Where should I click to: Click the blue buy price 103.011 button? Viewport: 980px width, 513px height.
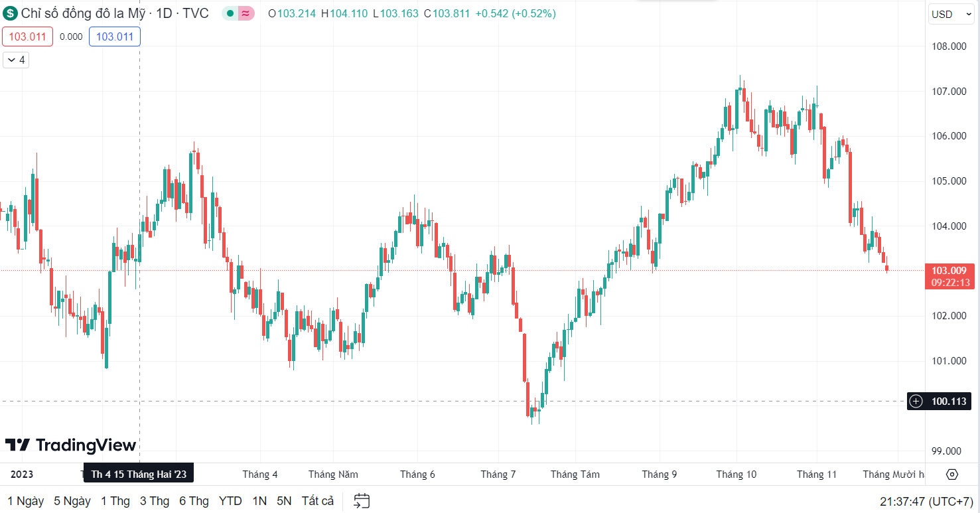[115, 37]
